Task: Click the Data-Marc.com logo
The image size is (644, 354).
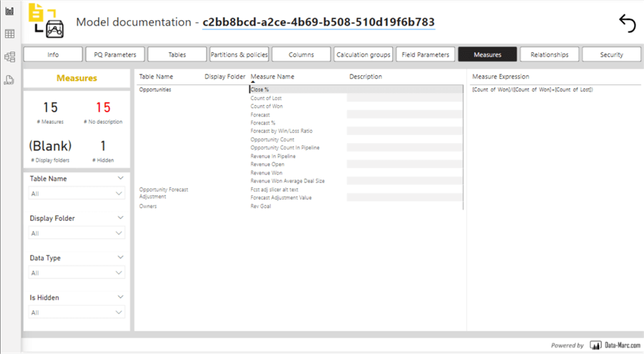Action: pyautogui.click(x=615, y=345)
